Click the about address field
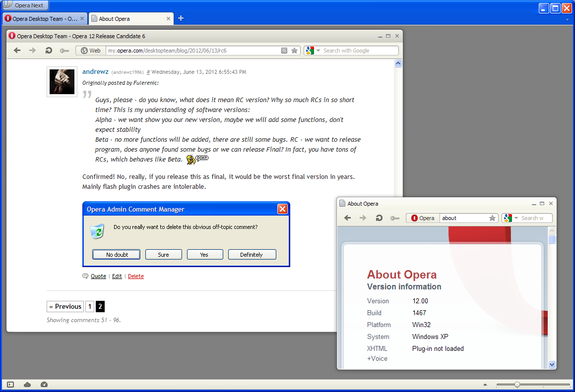575x392 pixels. point(464,218)
